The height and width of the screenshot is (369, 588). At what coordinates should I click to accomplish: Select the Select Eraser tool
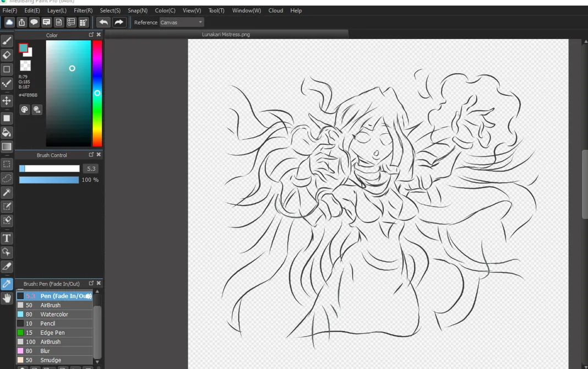pyautogui.click(x=7, y=220)
